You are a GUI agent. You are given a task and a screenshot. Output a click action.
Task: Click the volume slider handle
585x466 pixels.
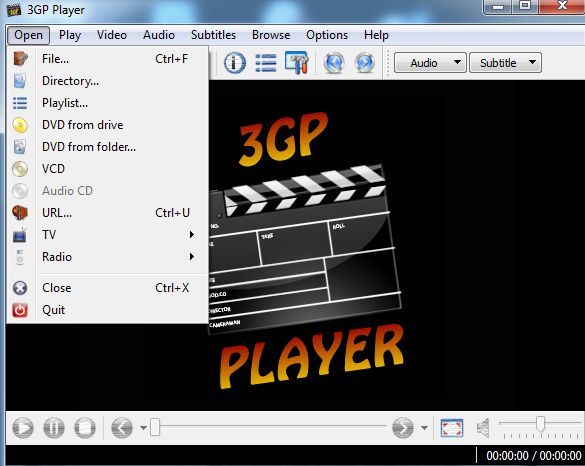point(540,423)
